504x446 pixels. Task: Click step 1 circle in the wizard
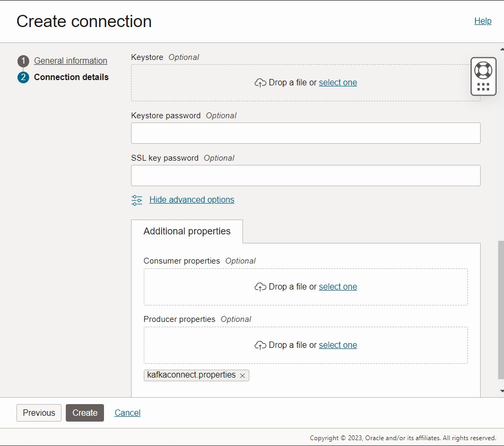(x=23, y=61)
